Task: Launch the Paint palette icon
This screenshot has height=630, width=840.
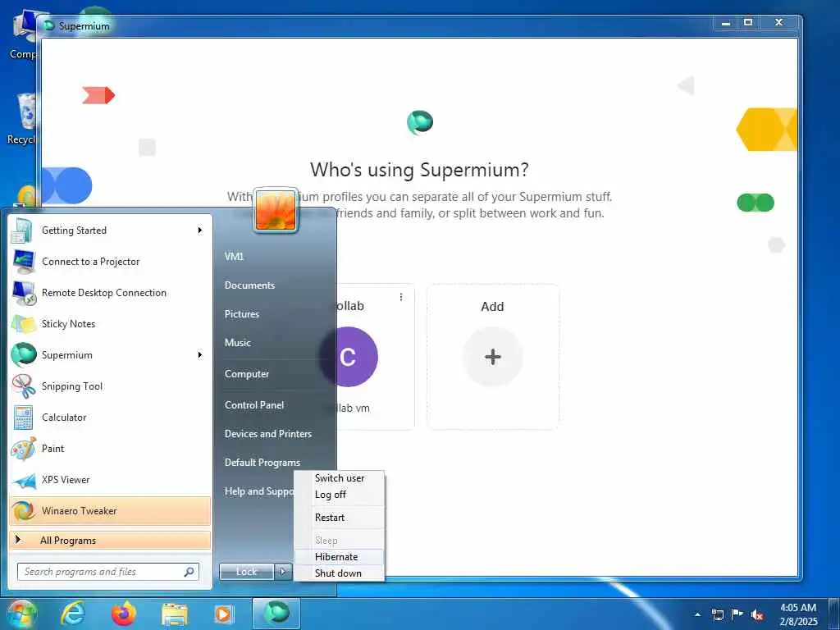Action: click(23, 449)
